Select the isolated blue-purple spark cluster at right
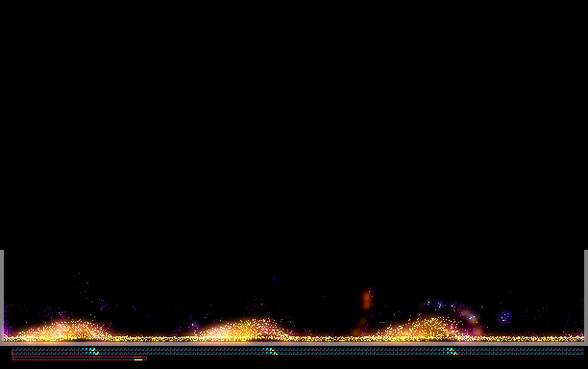The height and width of the screenshot is (369, 588). [x=504, y=317]
